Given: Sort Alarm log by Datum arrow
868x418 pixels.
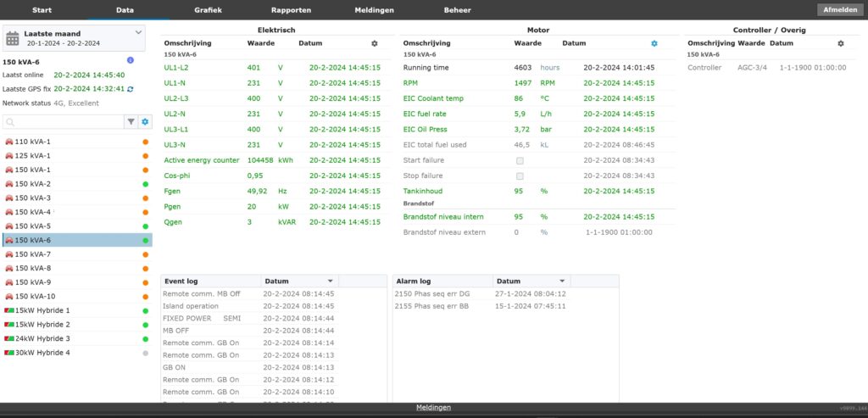Looking at the screenshot, I should 562,281.
